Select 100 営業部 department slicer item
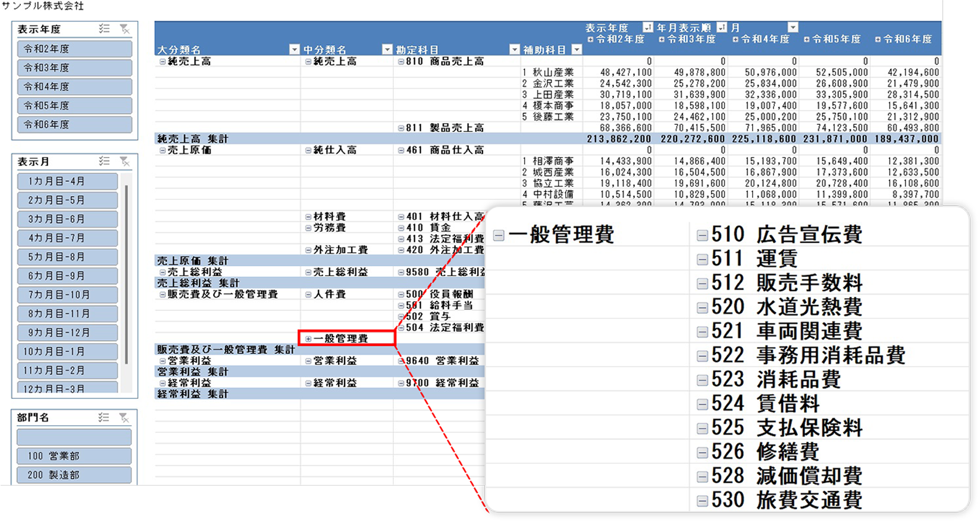980x522 pixels. point(74,456)
